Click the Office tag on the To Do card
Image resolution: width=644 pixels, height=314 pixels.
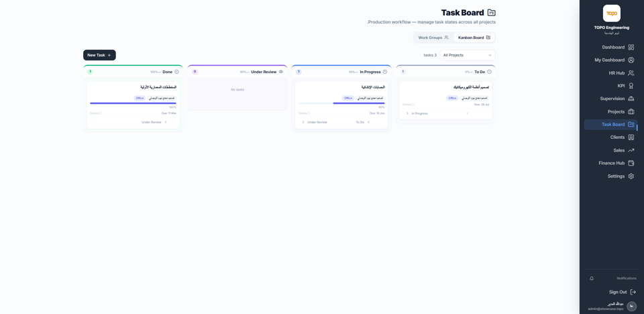452,98
